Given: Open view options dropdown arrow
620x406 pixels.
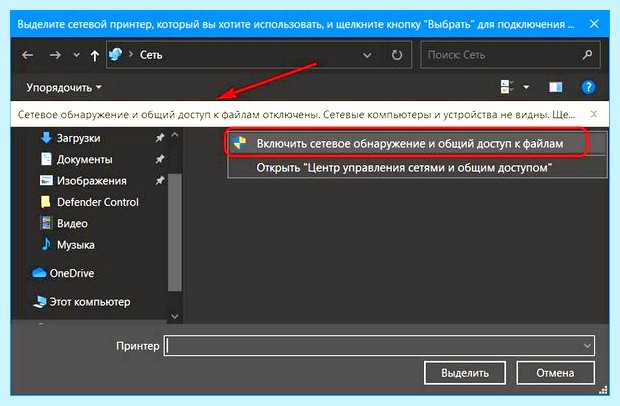Looking at the screenshot, I should [526, 87].
